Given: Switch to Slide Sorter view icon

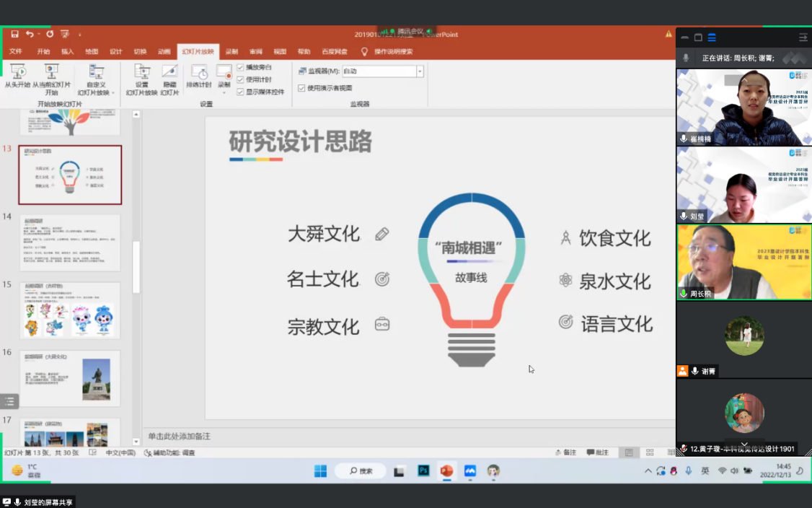Looking at the screenshot, I should tap(650, 452).
